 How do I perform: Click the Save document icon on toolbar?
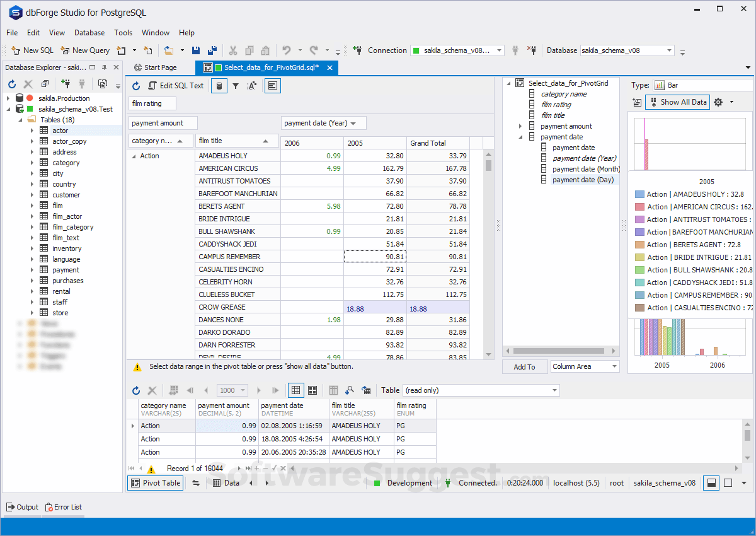tap(197, 50)
